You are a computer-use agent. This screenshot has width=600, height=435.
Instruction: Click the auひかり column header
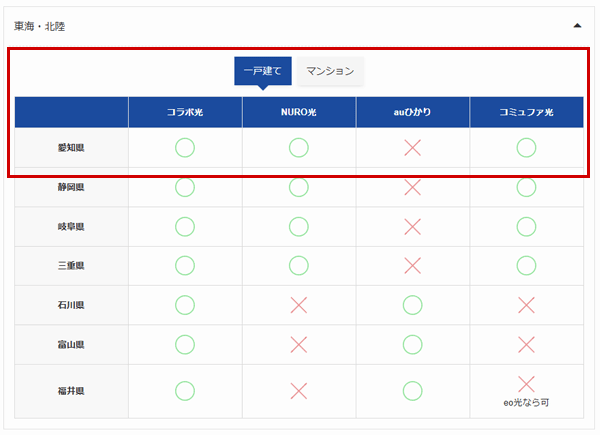[x=412, y=112]
